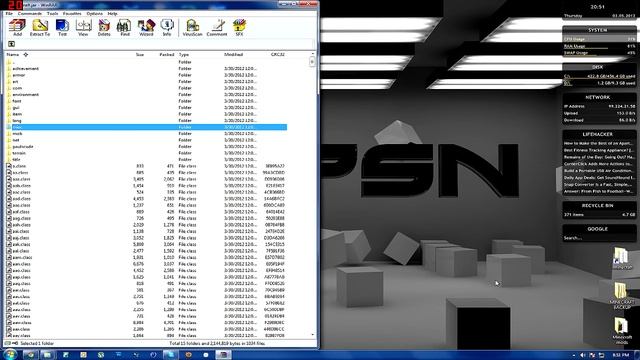Viewport: 640px width, 360px height.
Task: Select the net folder
Action: click(x=146, y=140)
